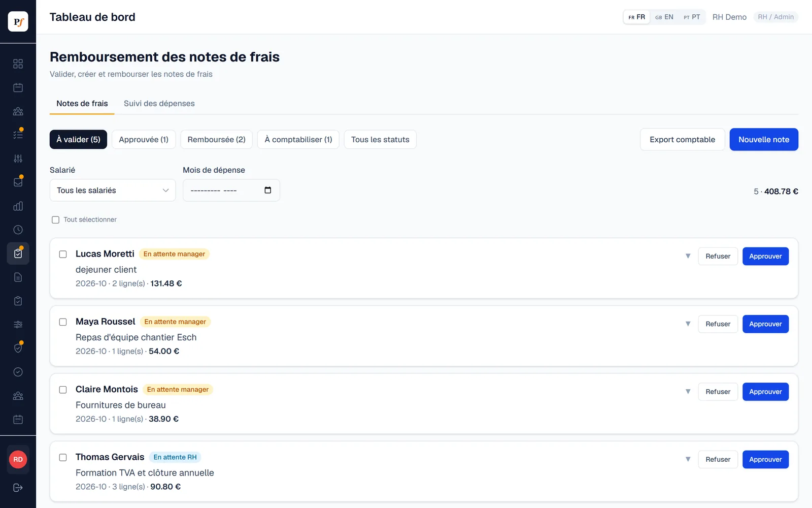Viewport: 812px width, 508px height.
Task: Click the Export comptable button
Action: (x=683, y=140)
